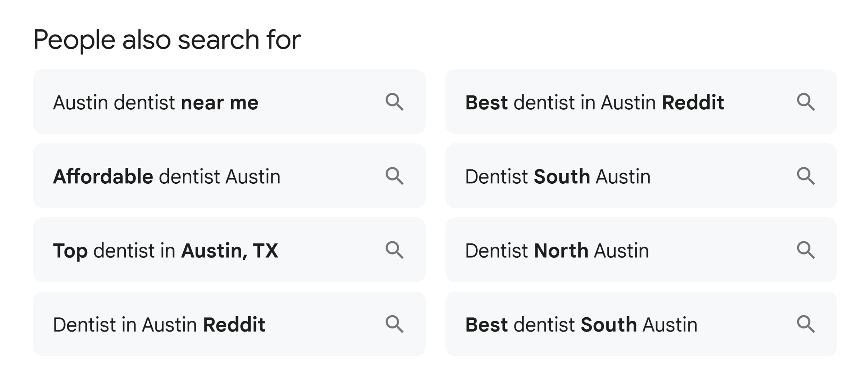Click the bolded text 'near me'
This screenshot has width=868, height=384.
coord(220,102)
